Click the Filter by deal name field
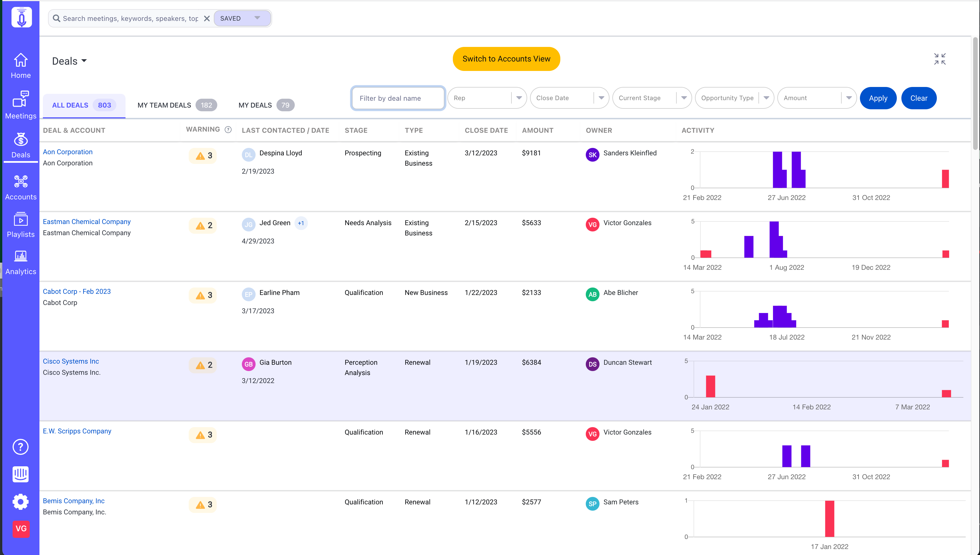This screenshot has height=555, width=980. [398, 98]
